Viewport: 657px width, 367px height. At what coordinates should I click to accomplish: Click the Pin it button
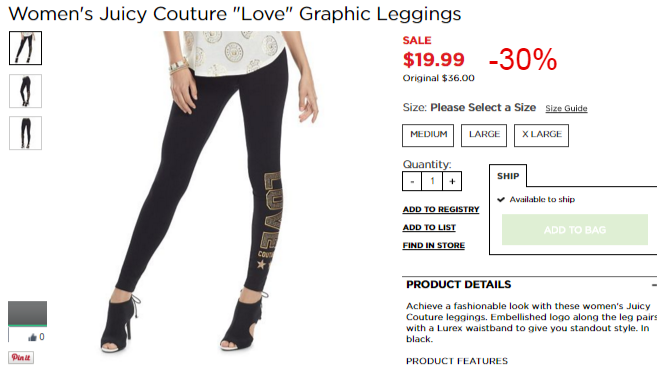coord(21,357)
